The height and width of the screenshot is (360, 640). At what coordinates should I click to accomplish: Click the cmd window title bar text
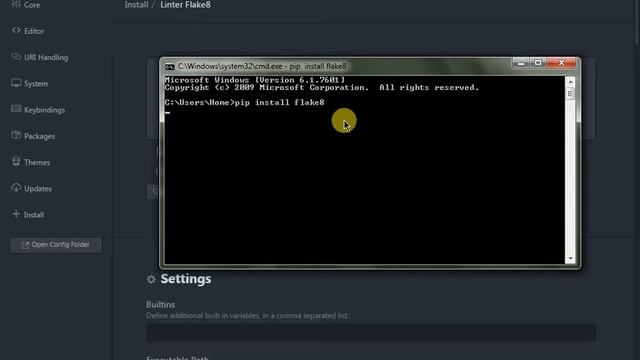tap(262, 66)
